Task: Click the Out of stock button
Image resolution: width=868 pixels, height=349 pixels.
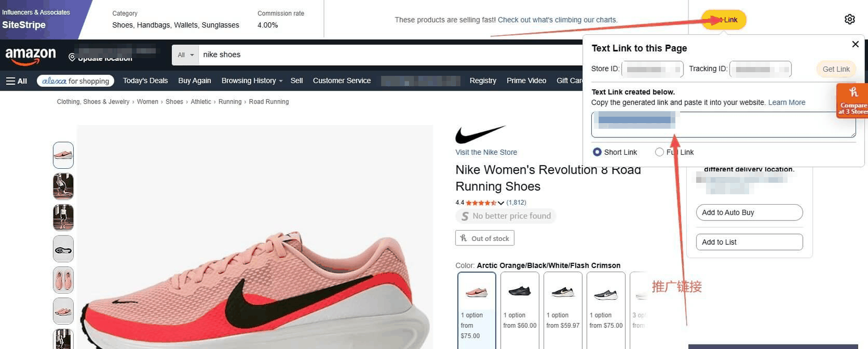Action: tap(485, 238)
